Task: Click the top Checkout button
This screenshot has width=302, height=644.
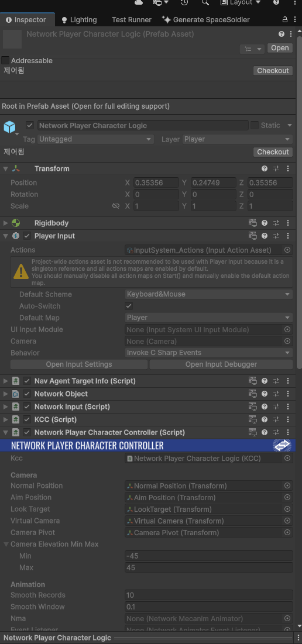Action: coord(273,71)
